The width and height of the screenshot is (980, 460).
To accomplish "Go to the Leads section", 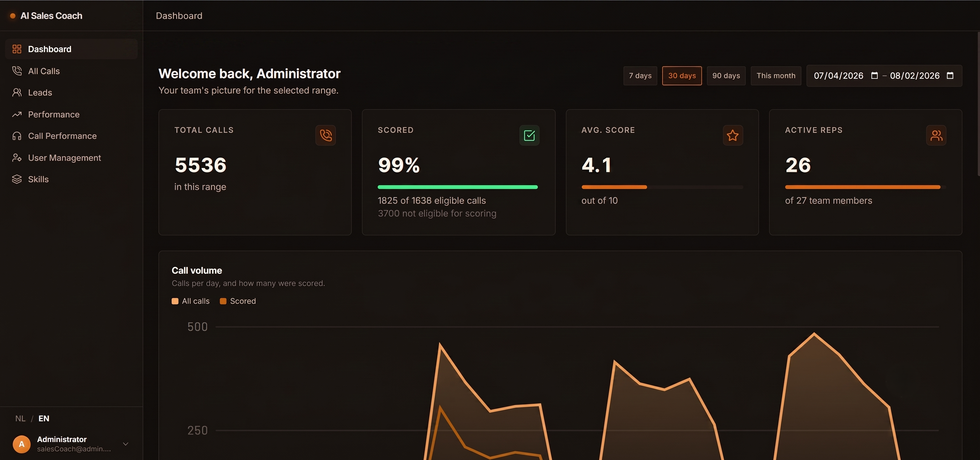I will [72, 92].
